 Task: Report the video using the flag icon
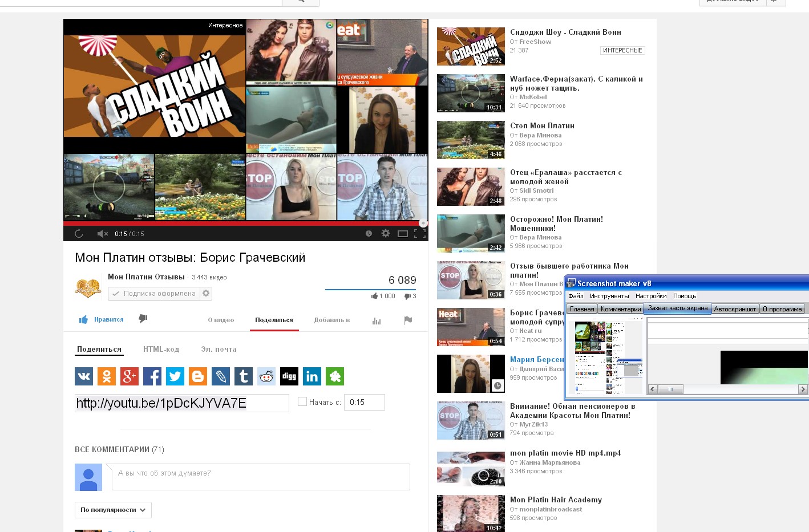pos(408,320)
